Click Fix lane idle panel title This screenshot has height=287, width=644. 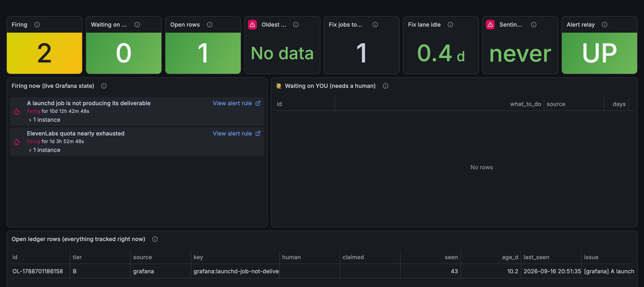point(424,25)
